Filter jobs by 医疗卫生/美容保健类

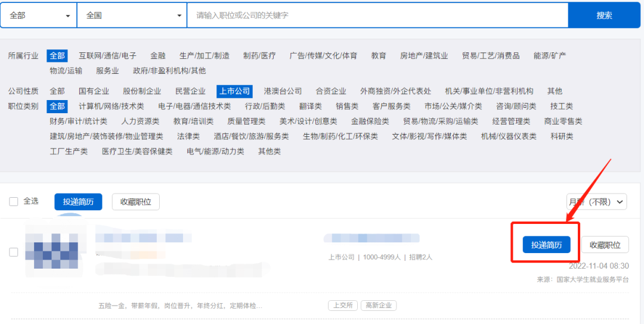pos(137,151)
